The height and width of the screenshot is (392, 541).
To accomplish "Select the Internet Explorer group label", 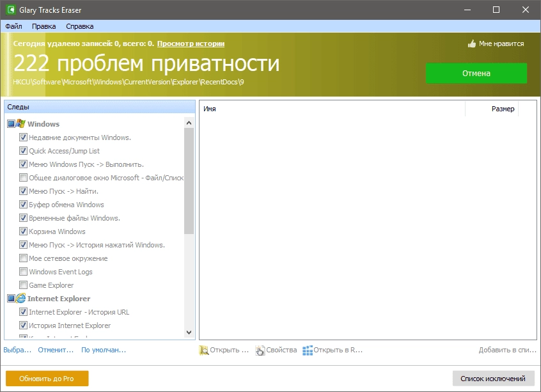I will coord(59,299).
